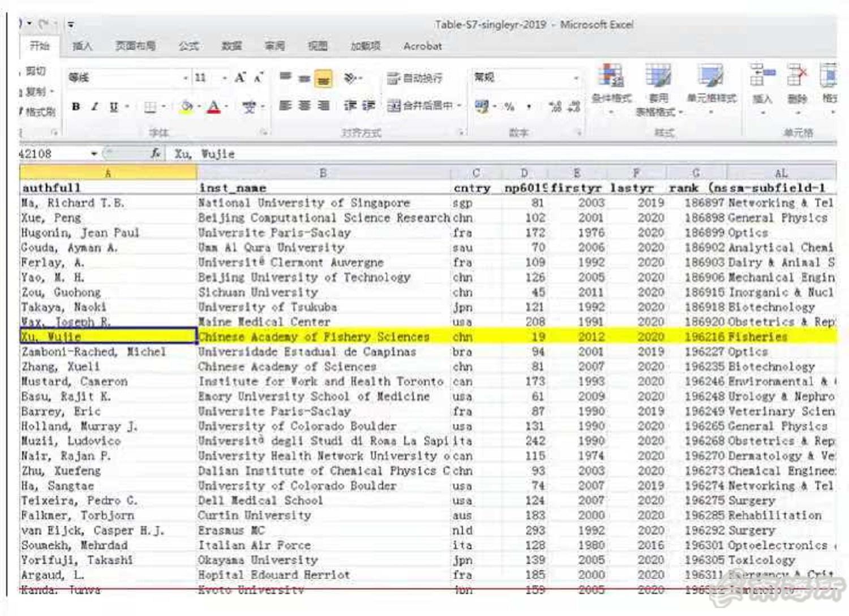Click the insert function fx icon
The height and width of the screenshot is (616, 849).
pyautogui.click(x=155, y=153)
